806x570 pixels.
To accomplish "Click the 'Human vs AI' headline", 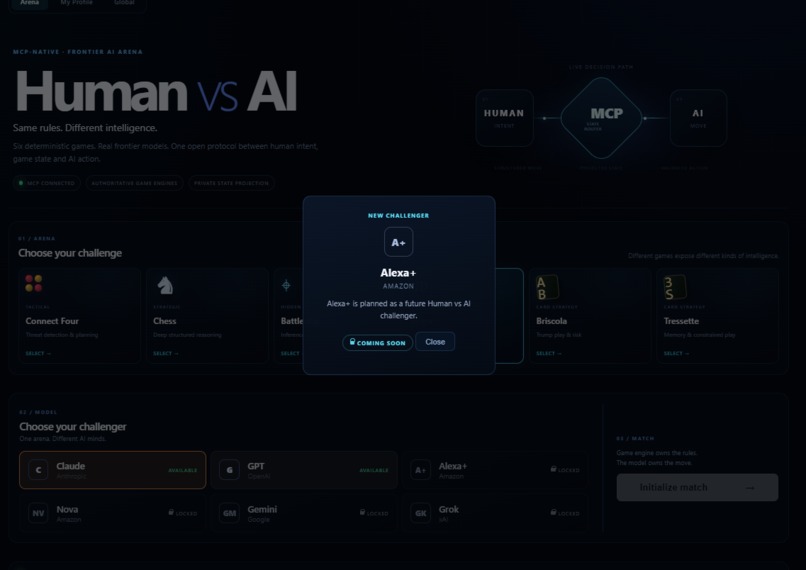I will point(156,92).
